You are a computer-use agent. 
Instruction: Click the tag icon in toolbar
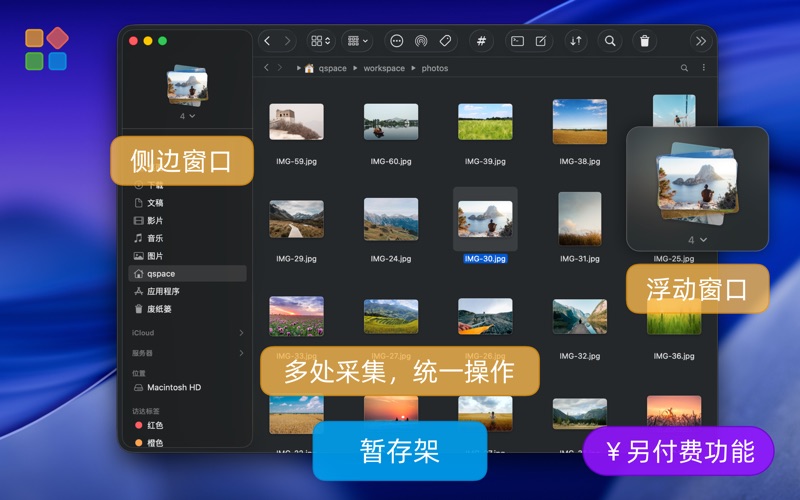click(445, 41)
